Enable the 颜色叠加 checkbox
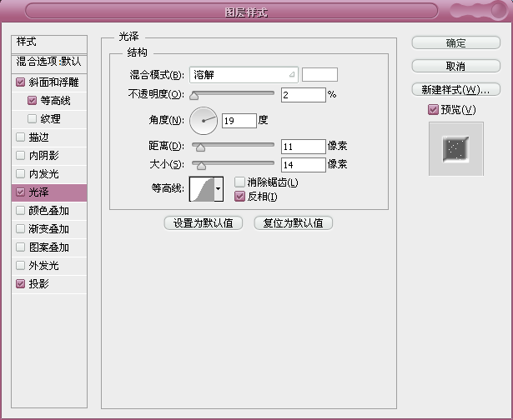Image resolution: width=513 pixels, height=420 pixels. pos(20,210)
